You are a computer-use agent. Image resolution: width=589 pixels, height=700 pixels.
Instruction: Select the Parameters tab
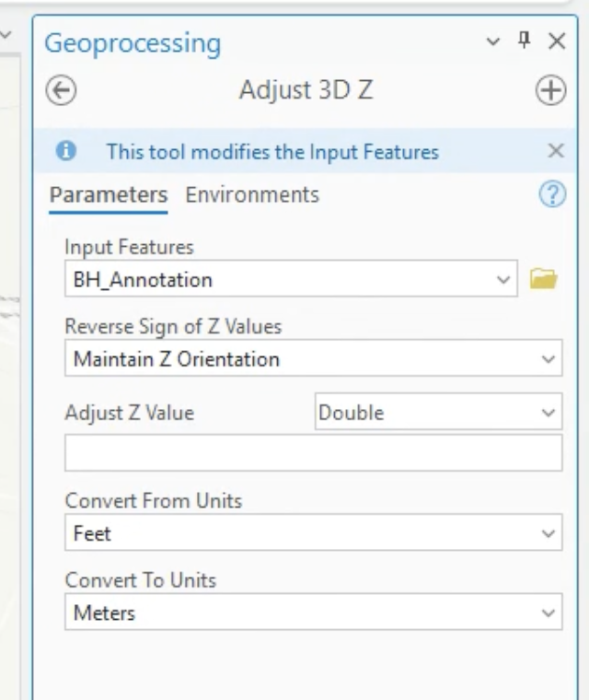109,195
